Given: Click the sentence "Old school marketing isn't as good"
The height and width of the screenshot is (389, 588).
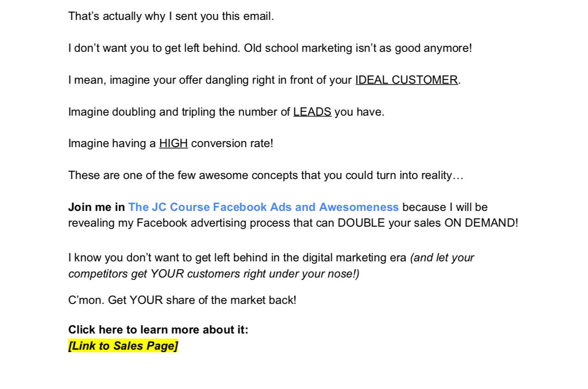Looking at the screenshot, I should coord(358,48).
